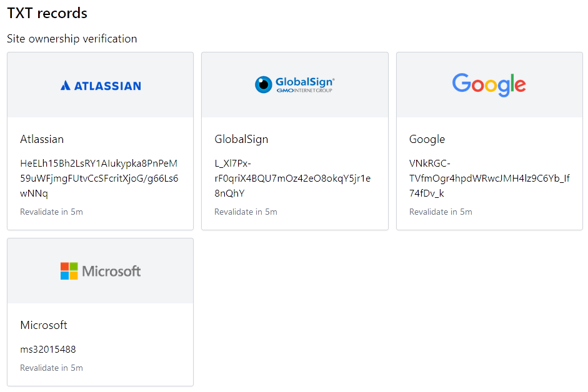
Task: Click the Atlassian logo image
Action: point(101,86)
